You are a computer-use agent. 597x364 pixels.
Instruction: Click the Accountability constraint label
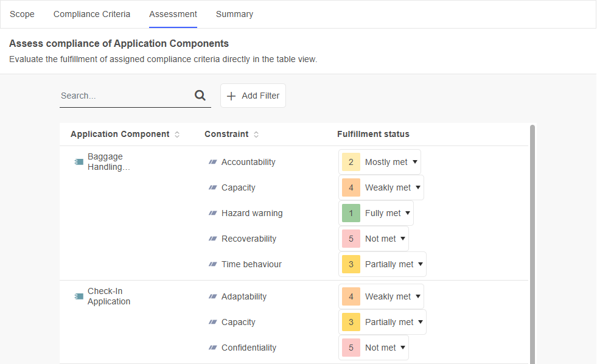248,162
